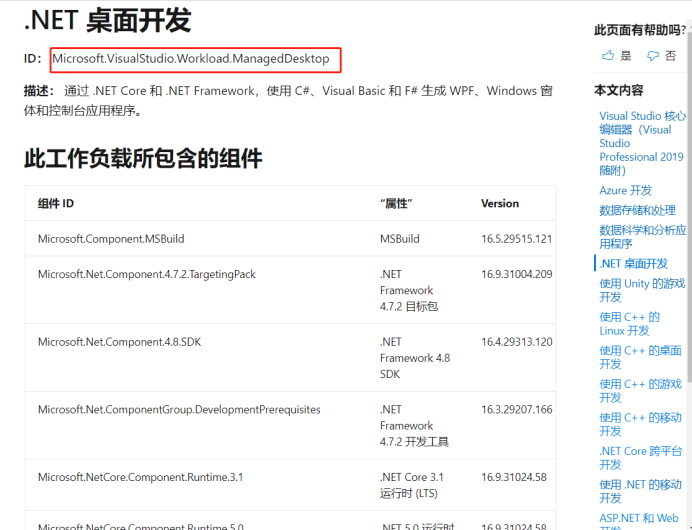Image resolution: width=692 pixels, height=530 pixels.
Task: Click the 组件 ID column header
Action: point(56,203)
